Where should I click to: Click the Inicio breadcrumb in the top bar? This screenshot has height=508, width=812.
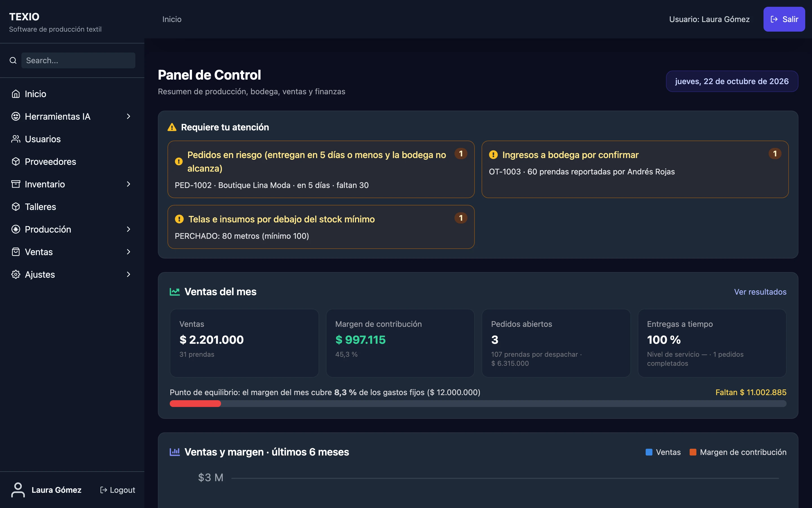(172, 19)
